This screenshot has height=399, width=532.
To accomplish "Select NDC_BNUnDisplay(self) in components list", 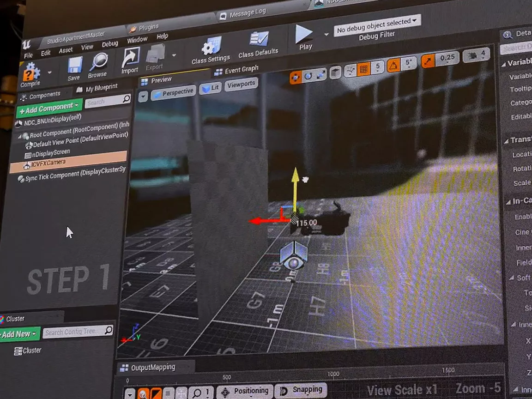I will pos(48,121).
